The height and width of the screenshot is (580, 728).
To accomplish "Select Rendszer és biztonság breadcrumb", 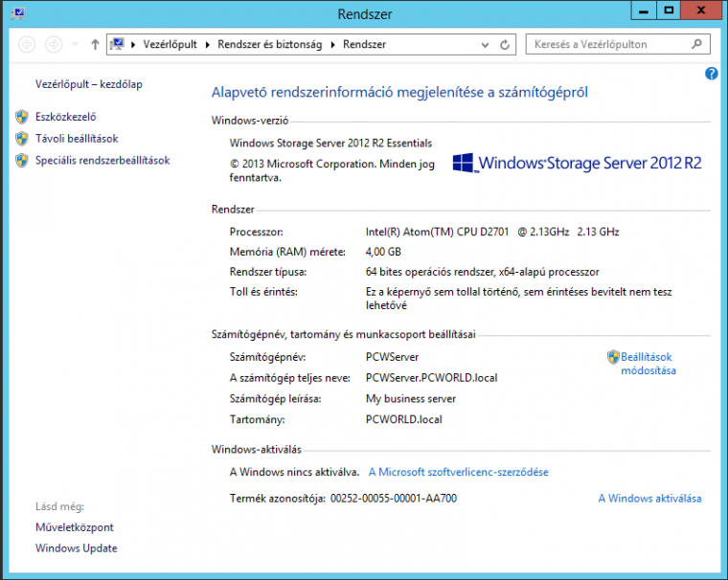I will click(270, 45).
